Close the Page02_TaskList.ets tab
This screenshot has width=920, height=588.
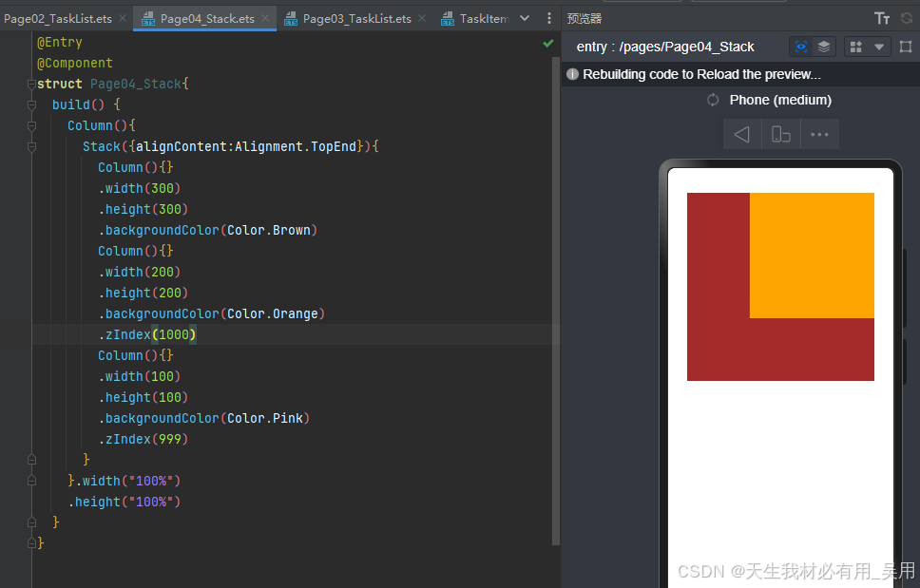pos(123,18)
